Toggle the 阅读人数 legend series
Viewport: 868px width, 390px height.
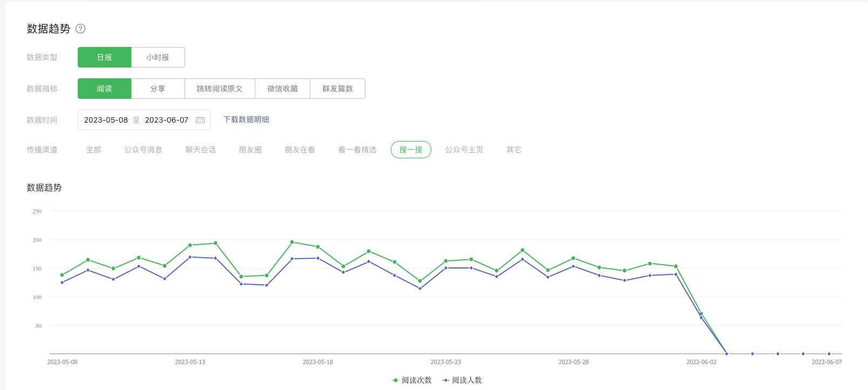(462, 380)
